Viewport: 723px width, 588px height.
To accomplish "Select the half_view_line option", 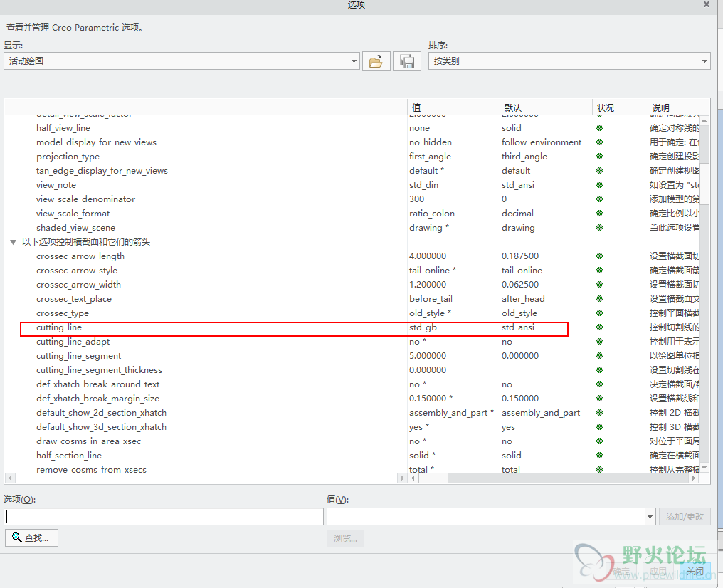I will 63,127.
